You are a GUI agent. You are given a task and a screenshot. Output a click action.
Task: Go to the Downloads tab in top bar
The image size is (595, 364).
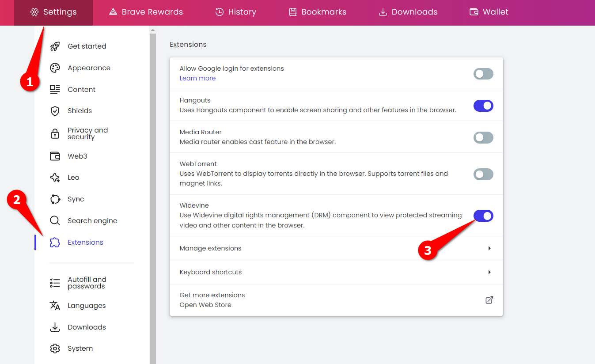click(408, 12)
